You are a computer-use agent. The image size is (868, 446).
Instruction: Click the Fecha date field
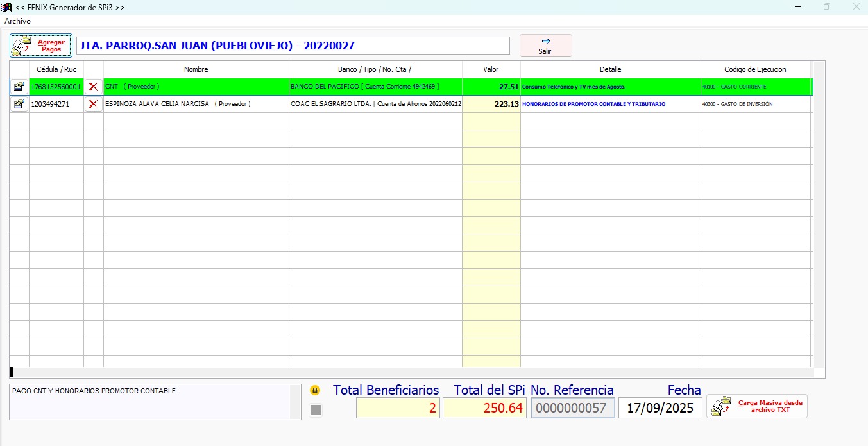660,408
